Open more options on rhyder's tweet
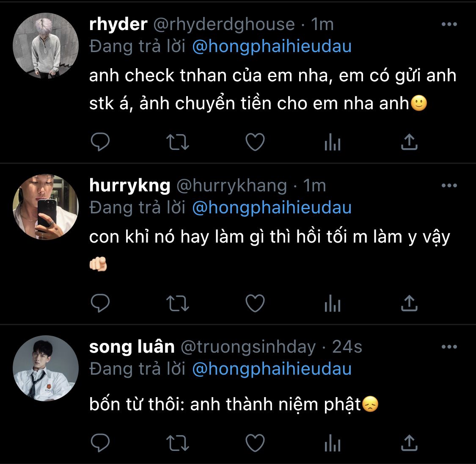The image size is (476, 464). [449, 24]
